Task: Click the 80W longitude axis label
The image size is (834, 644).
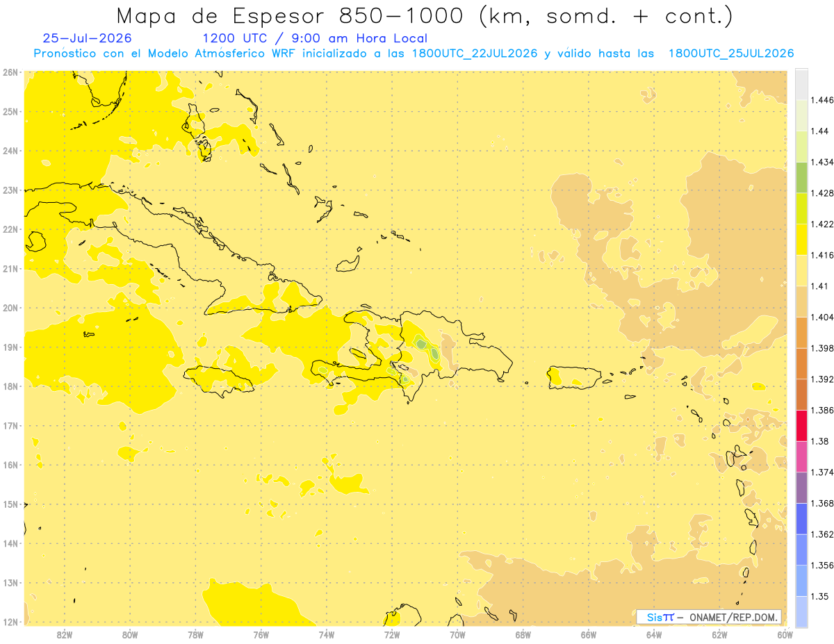Action: pos(129,634)
